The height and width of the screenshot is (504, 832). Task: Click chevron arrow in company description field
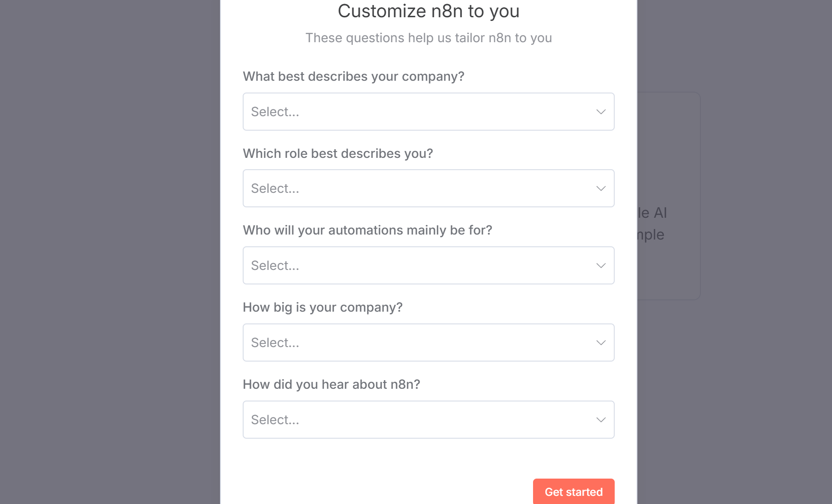(x=601, y=112)
